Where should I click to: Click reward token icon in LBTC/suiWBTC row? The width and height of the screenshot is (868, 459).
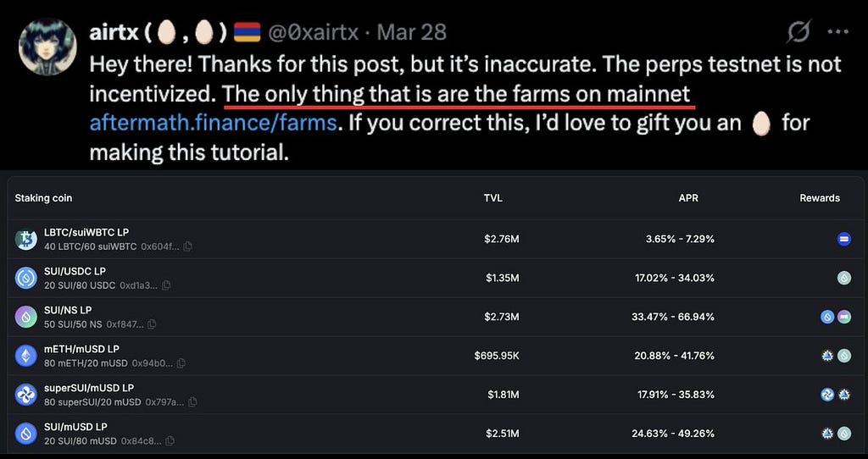pos(844,239)
